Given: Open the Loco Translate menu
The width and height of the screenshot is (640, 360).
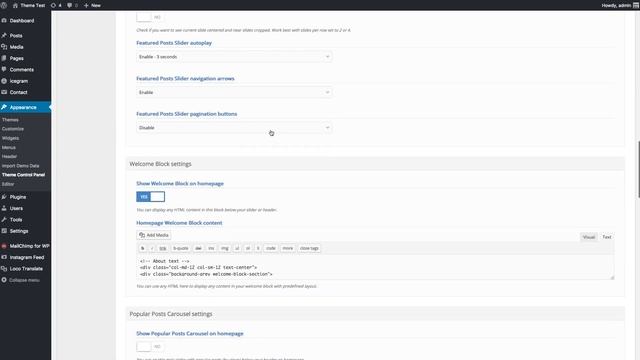Looking at the screenshot, I should coord(25,269).
